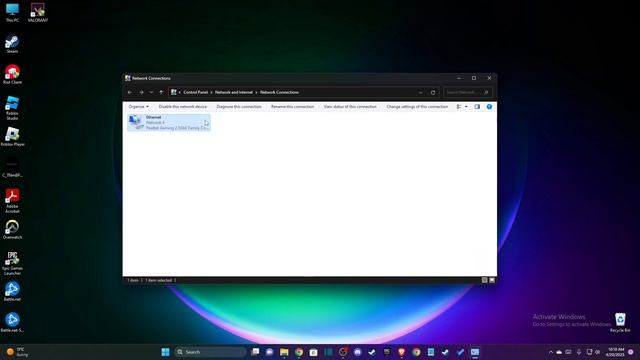Select Riot Client desktop shortcut
Viewport: 640px width, 360px height.
12,74
